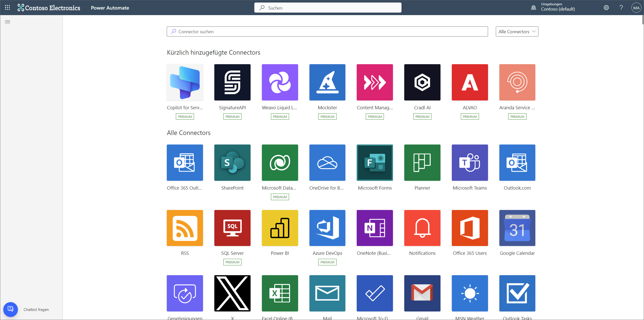
Task: Open the SignatureAPI premium connector
Action: click(x=232, y=82)
